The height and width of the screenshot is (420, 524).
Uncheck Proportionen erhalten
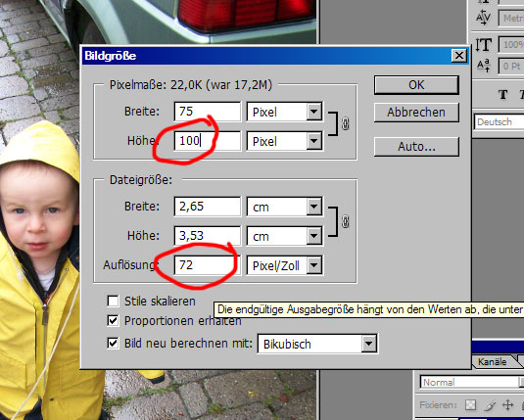[113, 321]
